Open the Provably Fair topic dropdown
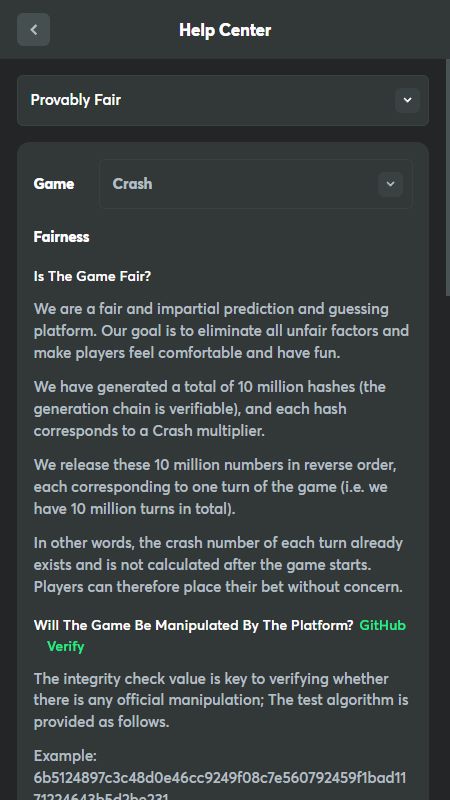This screenshot has height=800, width=450. pyautogui.click(x=223, y=101)
